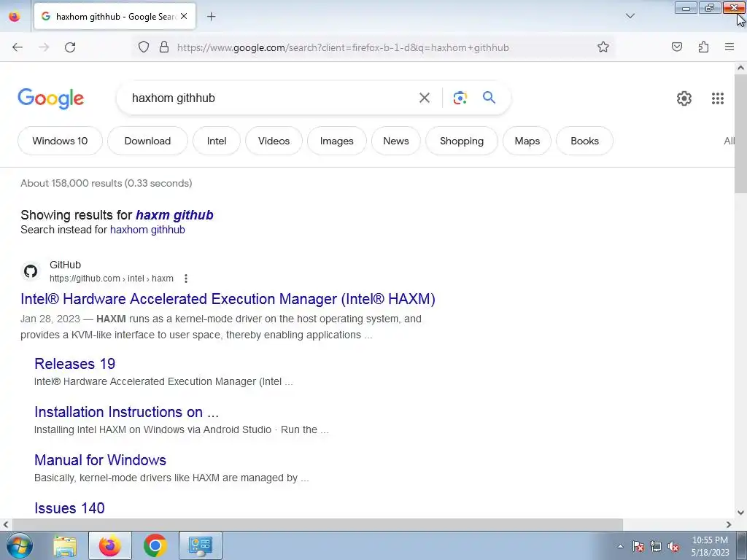
Task: Click the vertical scrollbar thumb
Action: point(740,133)
